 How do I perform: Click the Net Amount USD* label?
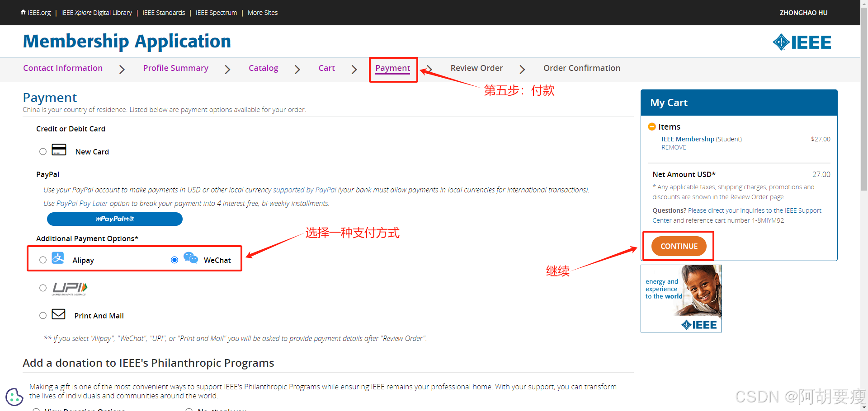point(684,174)
